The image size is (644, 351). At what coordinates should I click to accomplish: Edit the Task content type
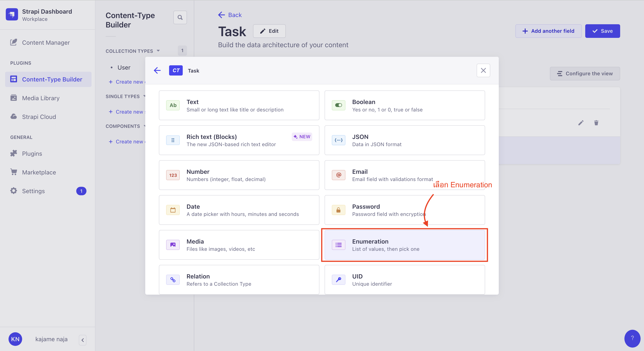[x=269, y=31]
